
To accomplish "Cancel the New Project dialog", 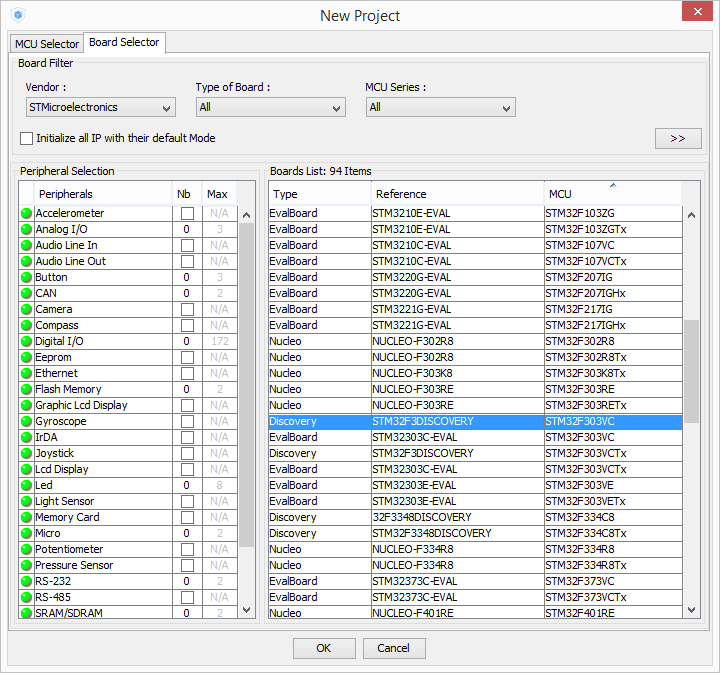I will pos(394,648).
